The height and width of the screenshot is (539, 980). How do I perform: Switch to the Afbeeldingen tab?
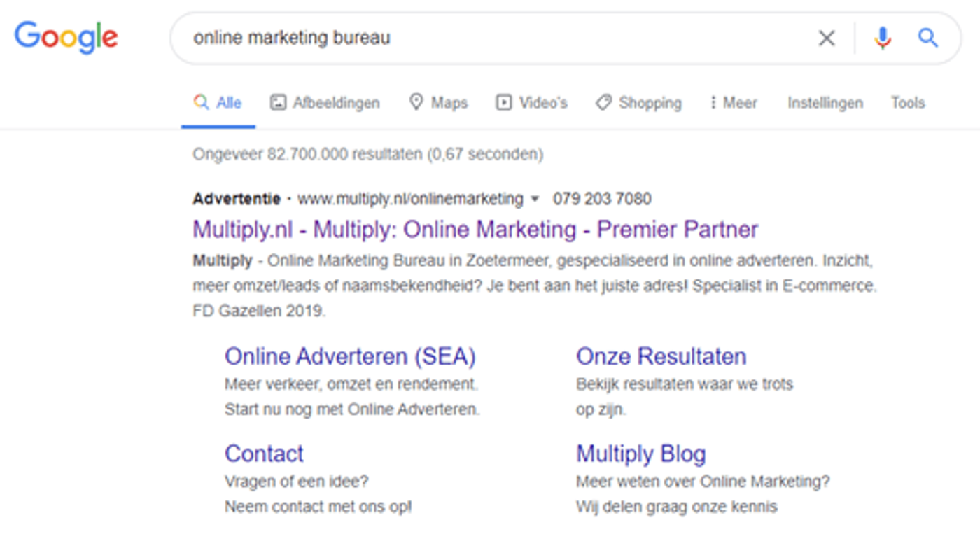(325, 103)
